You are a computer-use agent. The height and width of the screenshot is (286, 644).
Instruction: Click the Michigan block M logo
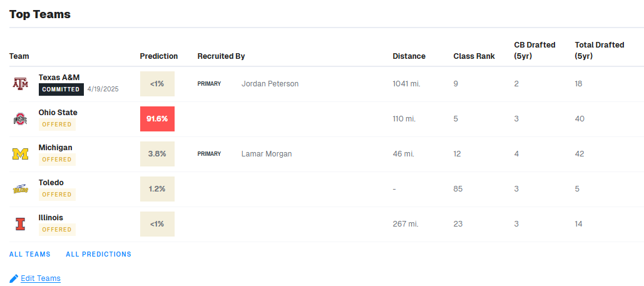pos(21,154)
